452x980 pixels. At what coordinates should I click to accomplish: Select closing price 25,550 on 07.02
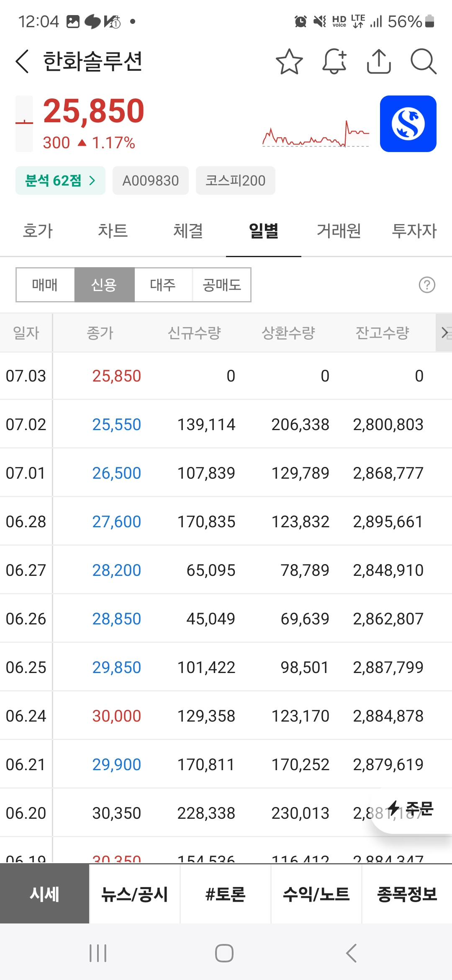pyautogui.click(x=117, y=425)
